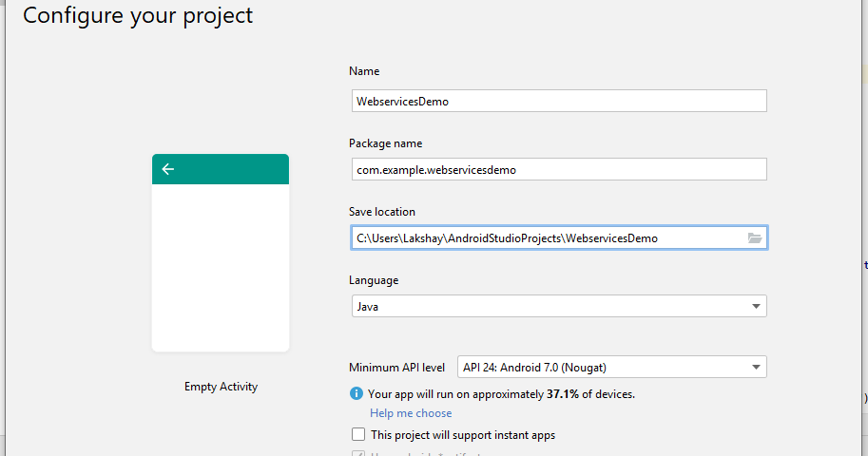Screen dimensions: 868x456
Task: Click the Language label
Action: (374, 280)
